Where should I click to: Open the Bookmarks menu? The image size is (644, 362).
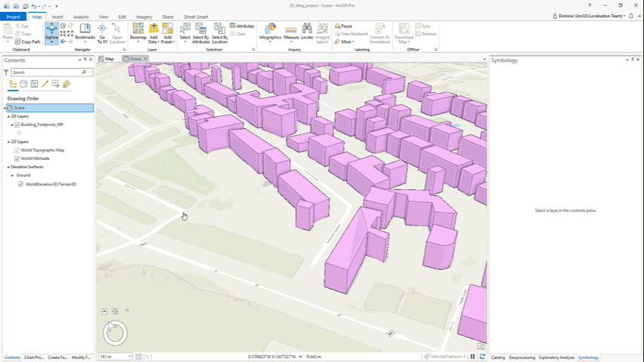(85, 33)
